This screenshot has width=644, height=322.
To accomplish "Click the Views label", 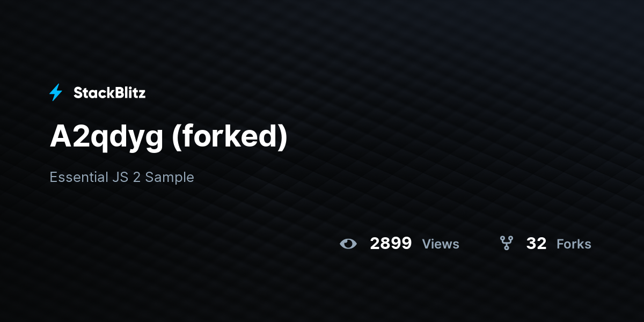I will point(441,244).
